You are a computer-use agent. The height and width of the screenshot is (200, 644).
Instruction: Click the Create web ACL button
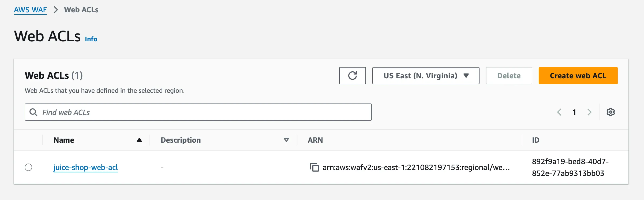pyautogui.click(x=578, y=76)
